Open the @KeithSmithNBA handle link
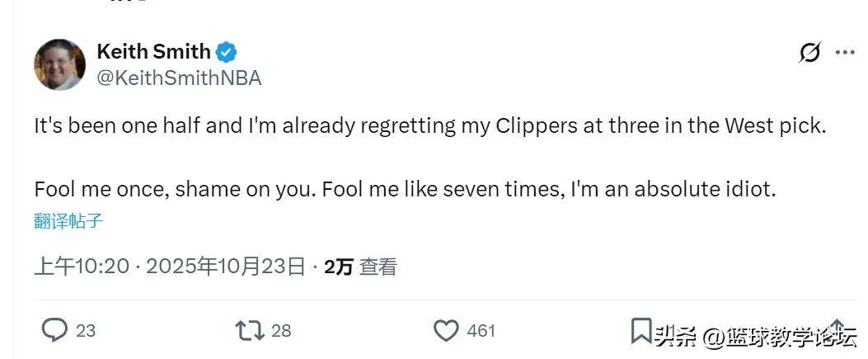Screen dimensions: 868x359 pyautogui.click(x=179, y=78)
